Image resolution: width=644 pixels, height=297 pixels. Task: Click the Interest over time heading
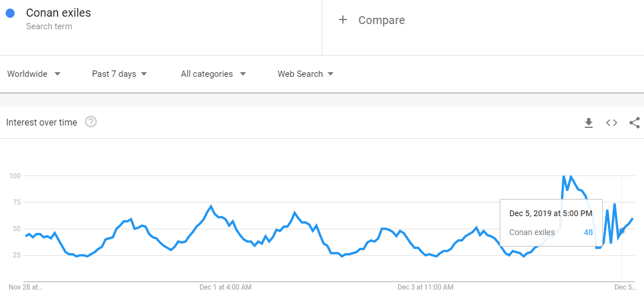[x=41, y=122]
